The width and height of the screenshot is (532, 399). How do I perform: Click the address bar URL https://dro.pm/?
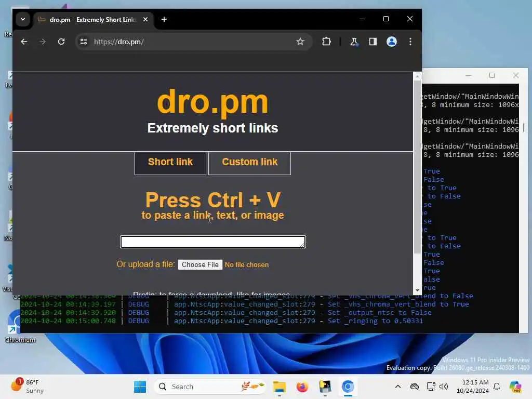pos(119,42)
